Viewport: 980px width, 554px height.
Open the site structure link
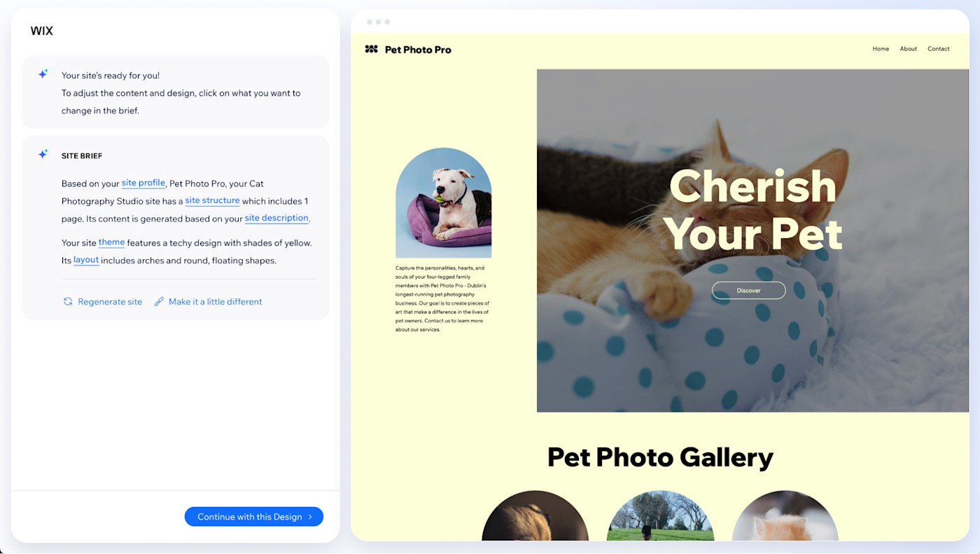212,200
